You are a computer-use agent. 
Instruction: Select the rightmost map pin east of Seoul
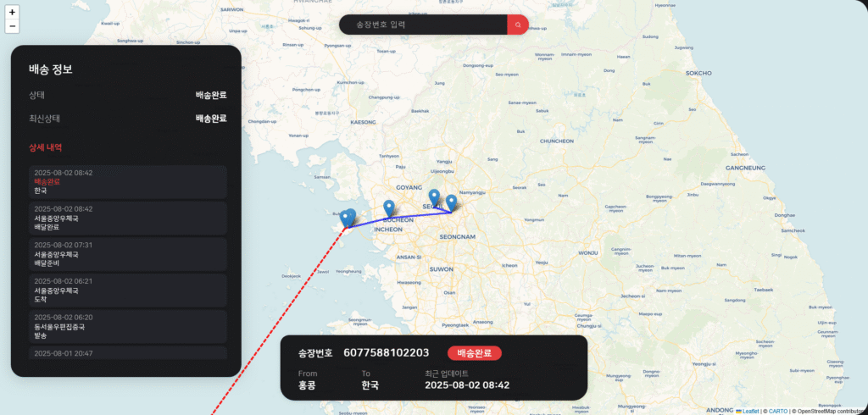pyautogui.click(x=452, y=203)
